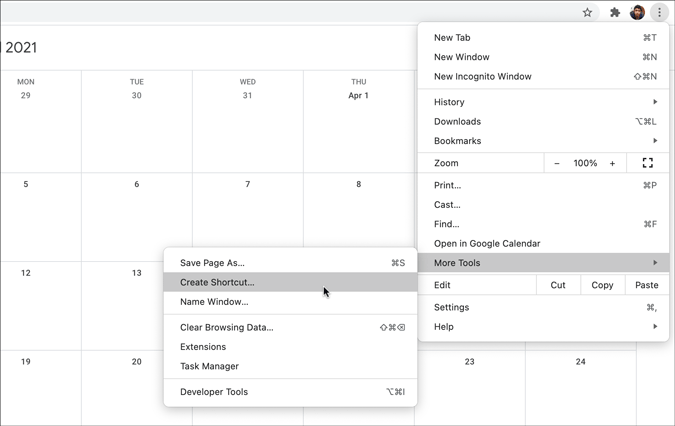Enter fullscreen via the Zoom row icon

click(647, 163)
